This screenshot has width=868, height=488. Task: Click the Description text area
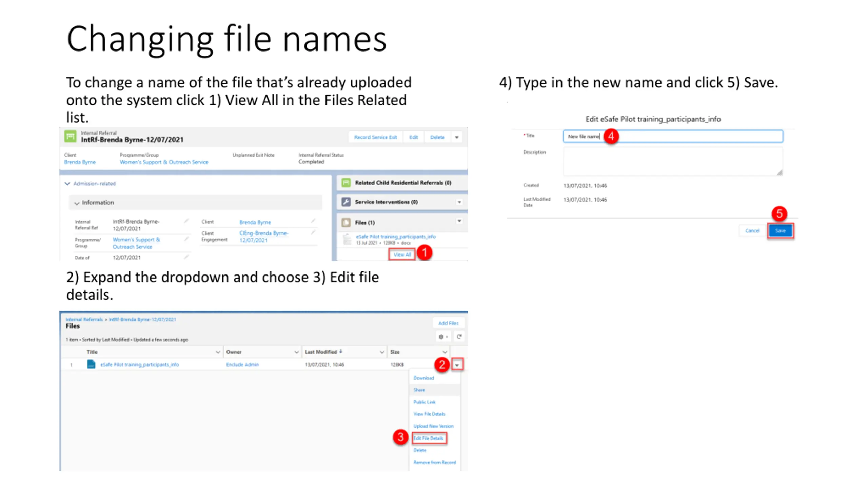673,161
